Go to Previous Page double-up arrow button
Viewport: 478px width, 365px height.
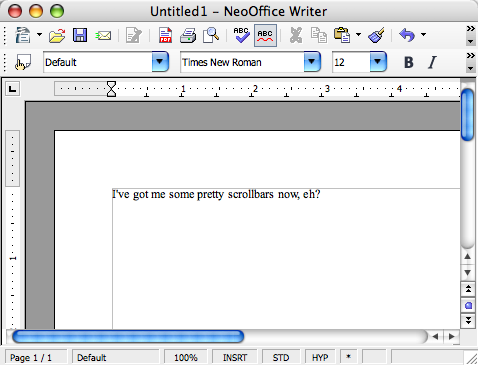point(468,289)
